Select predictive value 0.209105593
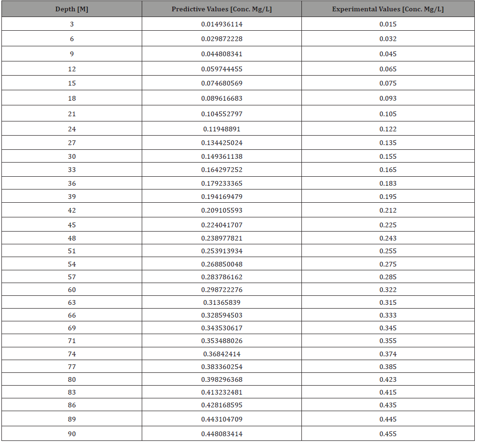This screenshot has height=448, width=480. coord(222,210)
